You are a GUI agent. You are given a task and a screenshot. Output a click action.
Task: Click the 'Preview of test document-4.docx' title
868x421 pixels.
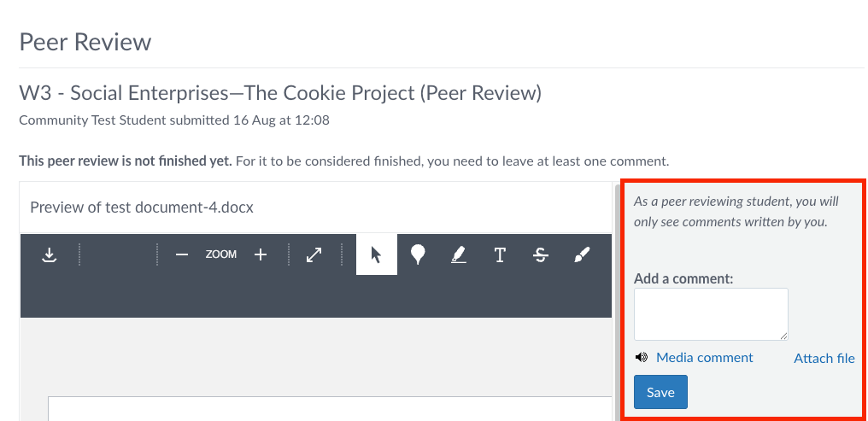142,207
